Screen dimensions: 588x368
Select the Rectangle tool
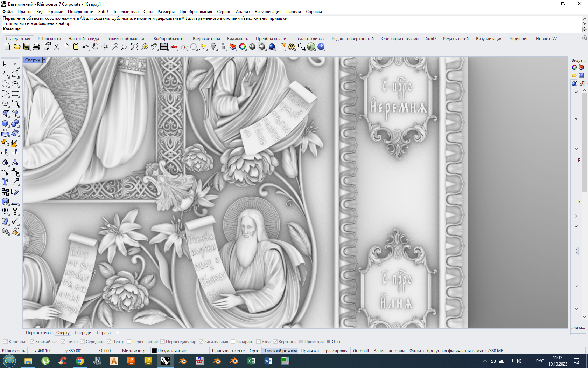[x=15, y=94]
